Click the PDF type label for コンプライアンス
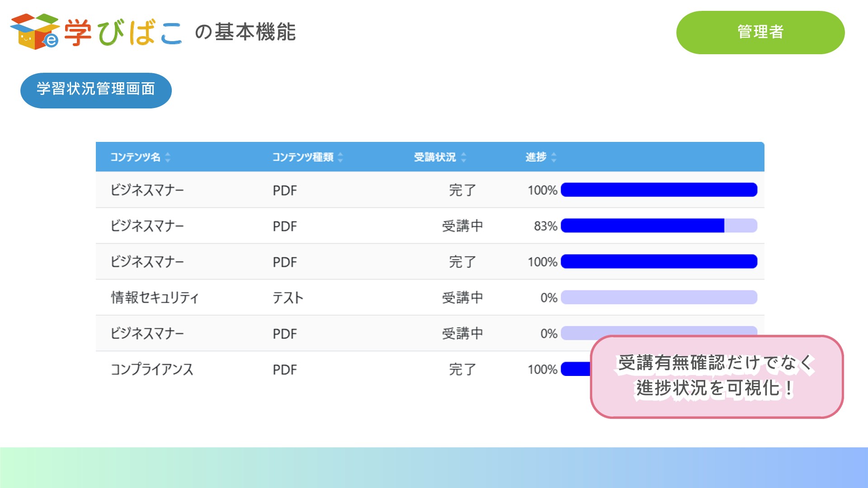The width and height of the screenshot is (868, 488). pos(283,370)
